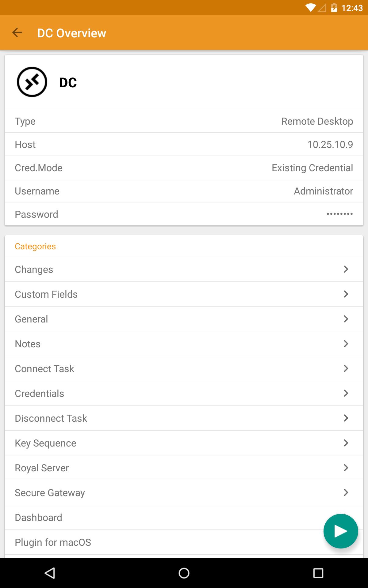Tap the back arrow in header

[x=17, y=33]
